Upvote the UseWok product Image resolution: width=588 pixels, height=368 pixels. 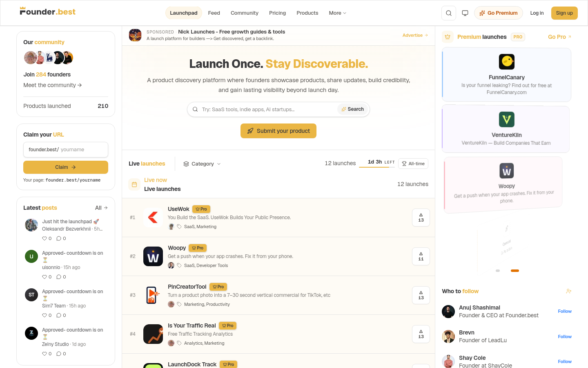pyautogui.click(x=421, y=218)
